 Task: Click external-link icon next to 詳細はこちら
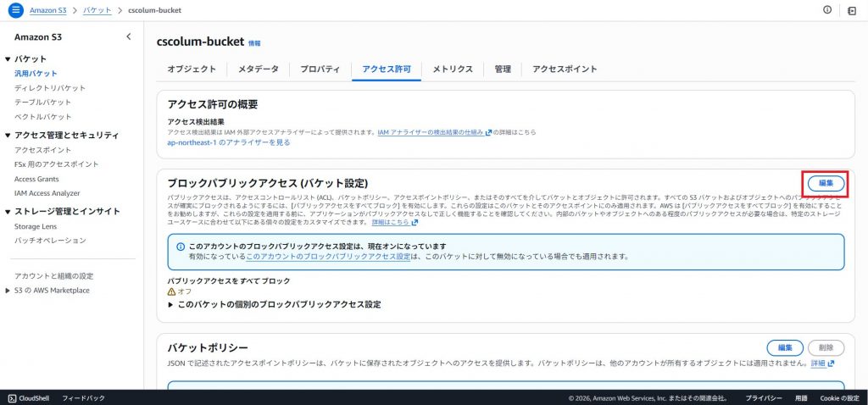point(415,222)
